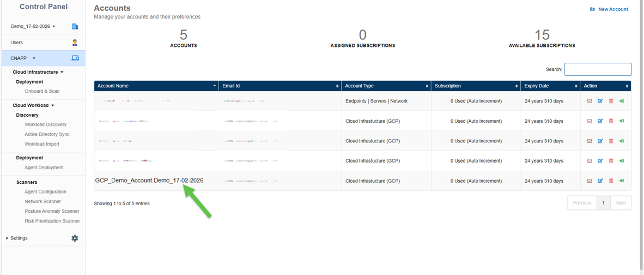The height and width of the screenshot is (275, 644).
Task: Click in the Search input field
Action: [x=598, y=69]
